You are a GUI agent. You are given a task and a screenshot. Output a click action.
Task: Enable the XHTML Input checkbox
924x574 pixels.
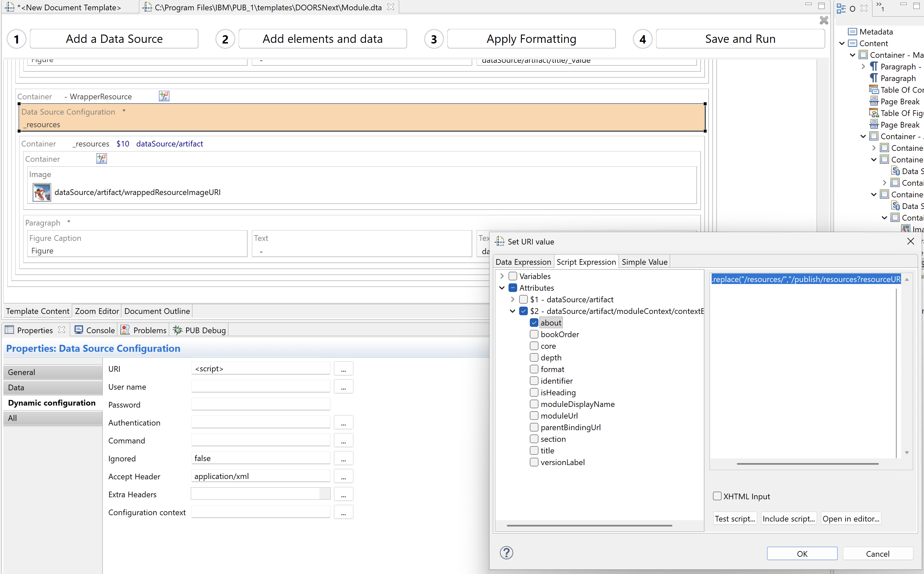point(717,496)
